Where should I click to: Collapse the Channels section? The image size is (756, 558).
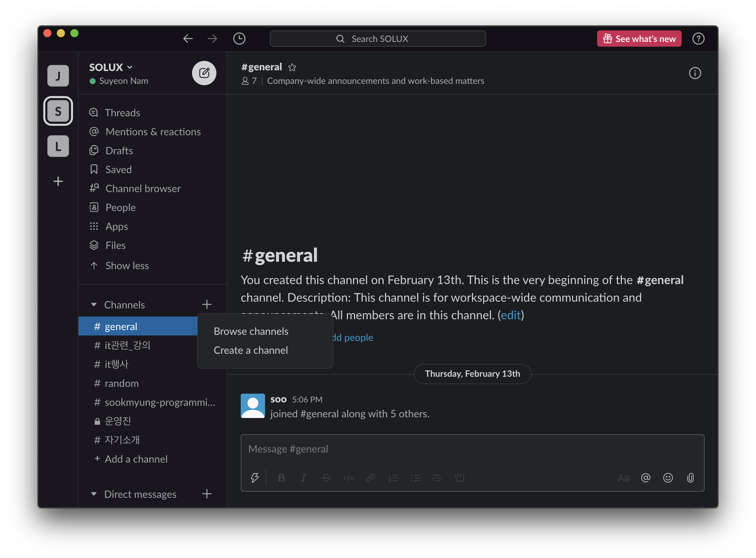tap(94, 305)
